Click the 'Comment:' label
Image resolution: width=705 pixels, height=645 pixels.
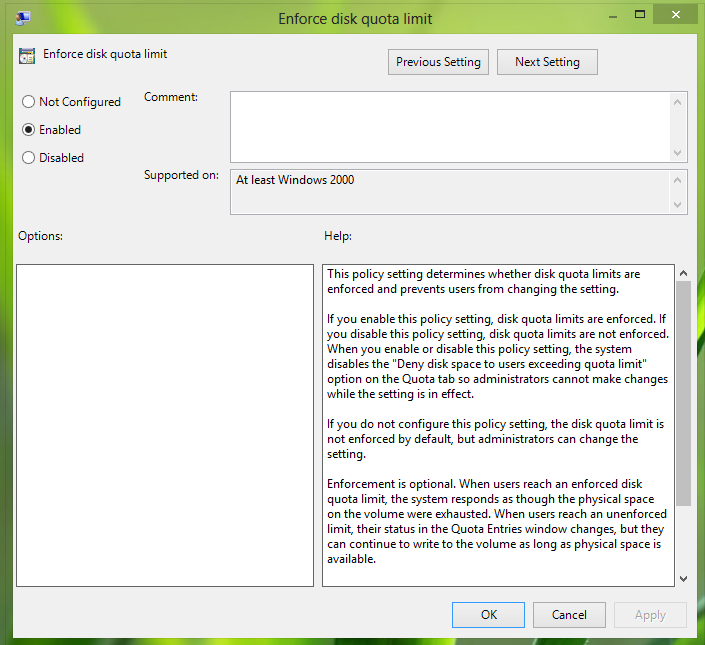click(171, 97)
